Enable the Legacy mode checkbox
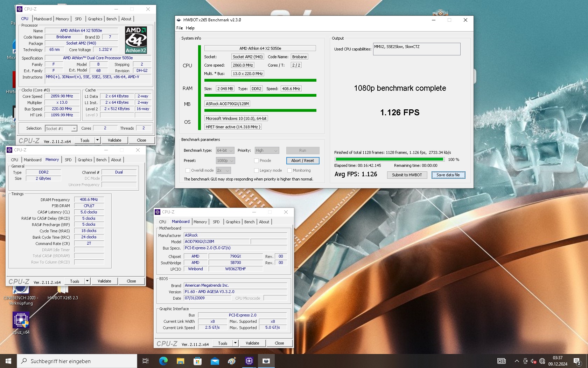This screenshot has width=588, height=368. [x=256, y=170]
